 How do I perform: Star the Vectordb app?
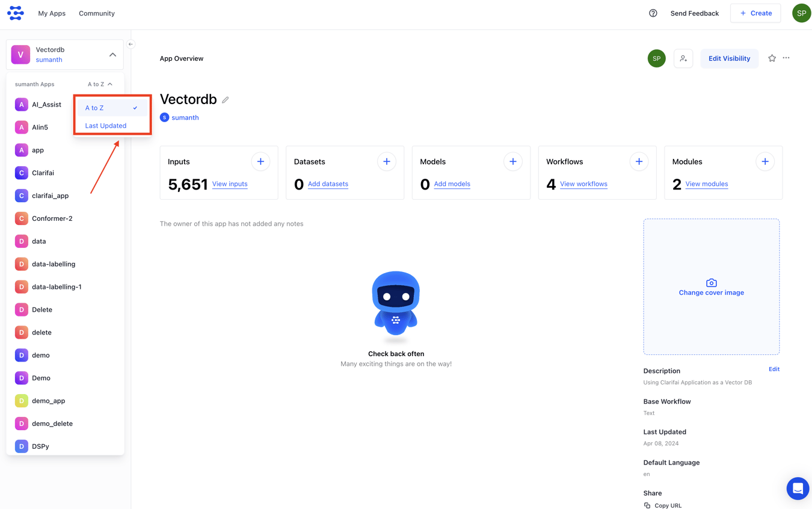(x=772, y=58)
